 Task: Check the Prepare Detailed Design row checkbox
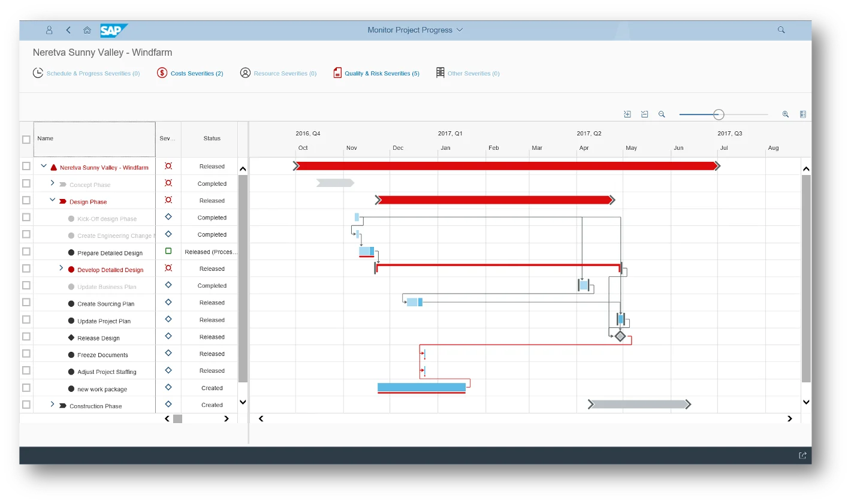(26, 251)
